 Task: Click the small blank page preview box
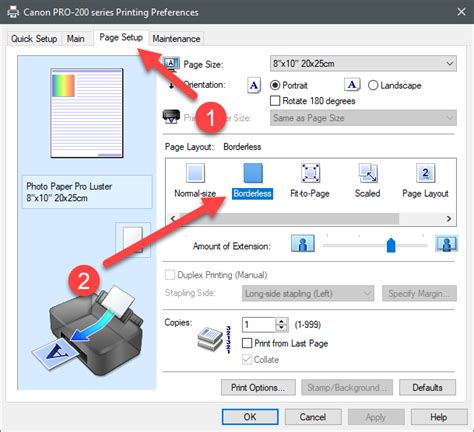133,240
